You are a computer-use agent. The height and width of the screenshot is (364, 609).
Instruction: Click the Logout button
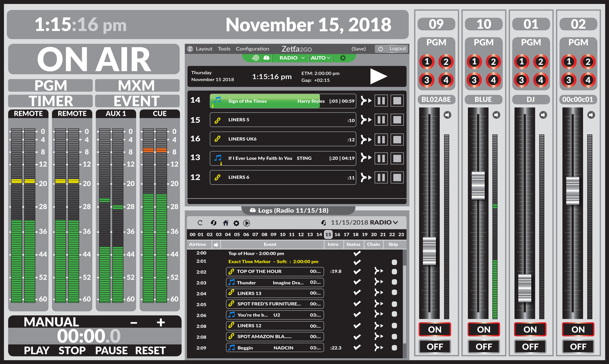click(391, 49)
